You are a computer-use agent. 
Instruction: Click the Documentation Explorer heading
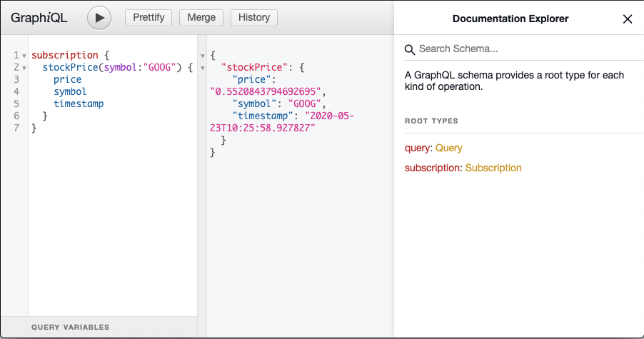(x=510, y=19)
